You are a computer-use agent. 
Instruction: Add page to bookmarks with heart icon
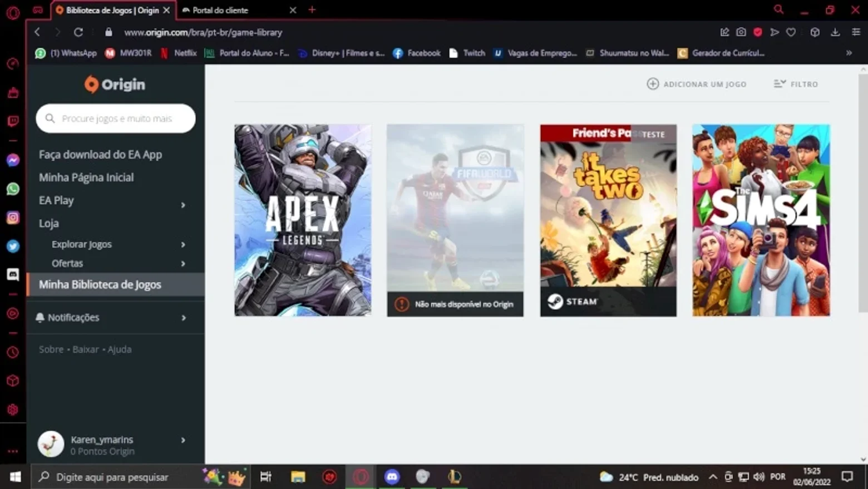pyautogui.click(x=791, y=32)
